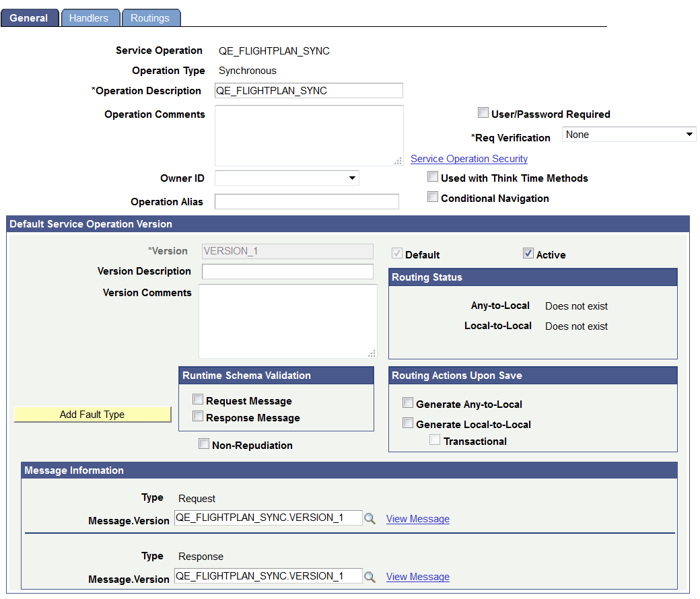Check Generate Any-to-Local
The width and height of the screenshot is (700, 599).
tap(408, 402)
